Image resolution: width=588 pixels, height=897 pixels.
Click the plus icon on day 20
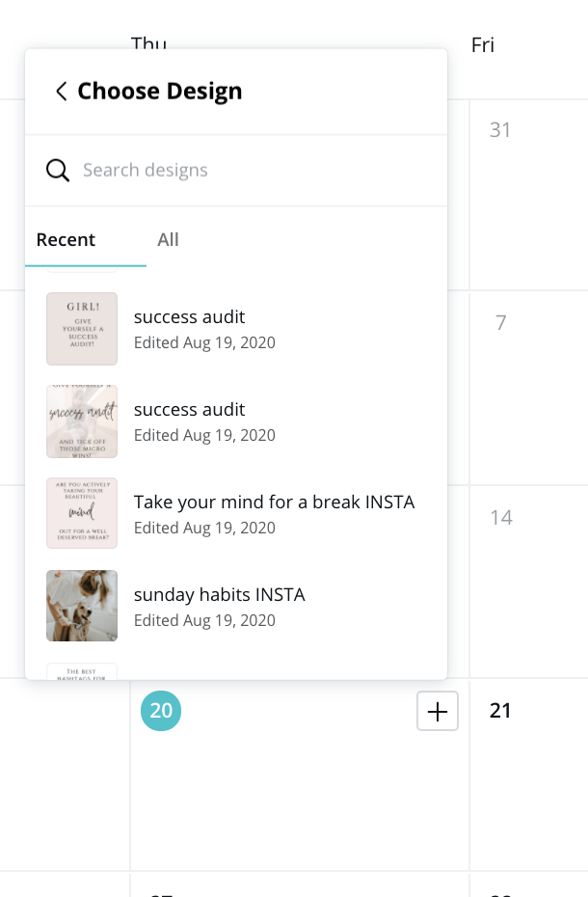[x=438, y=711]
